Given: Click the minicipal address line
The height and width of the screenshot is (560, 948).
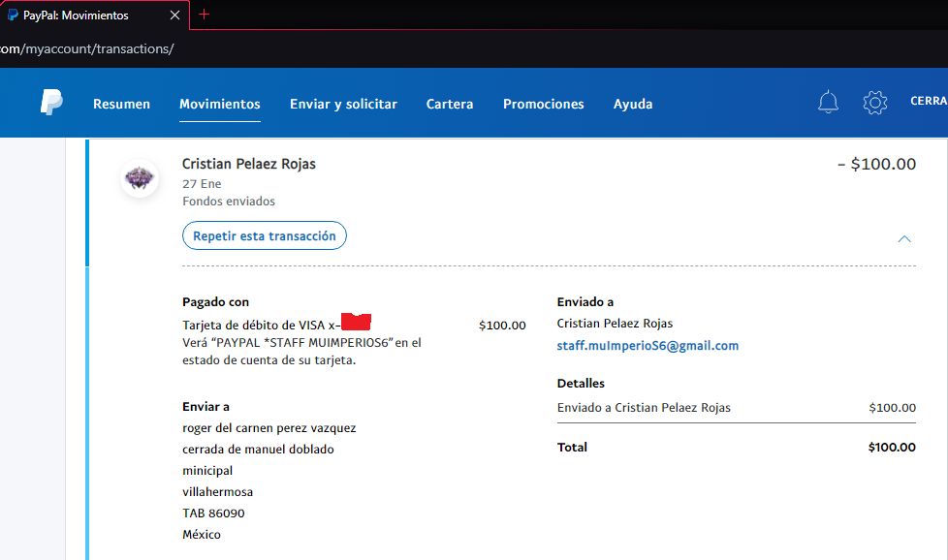Looking at the screenshot, I should [207, 471].
